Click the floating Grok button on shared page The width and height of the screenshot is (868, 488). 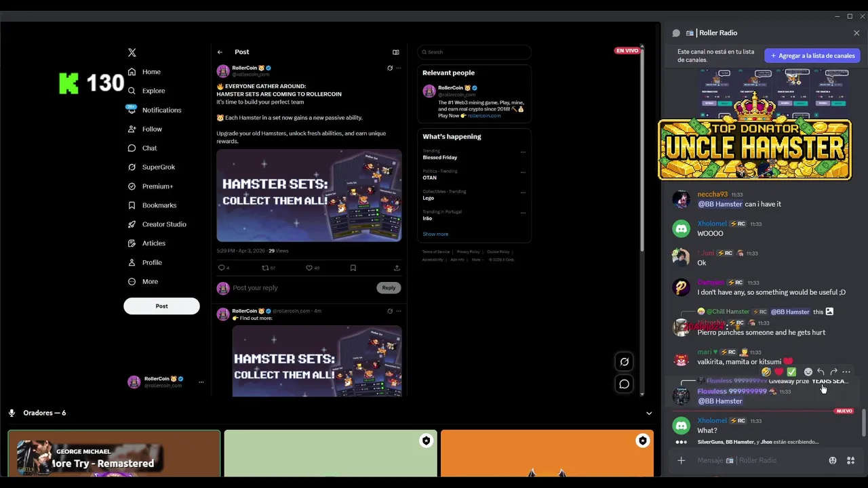[x=625, y=362]
